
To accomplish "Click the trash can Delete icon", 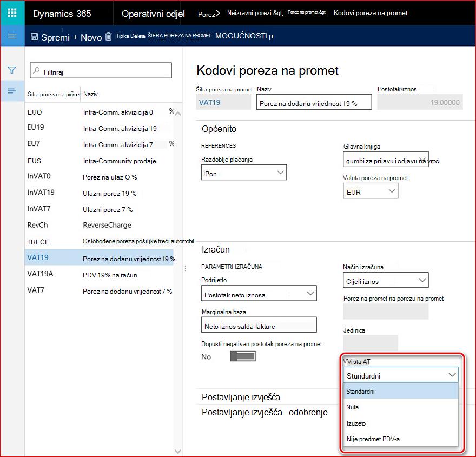I will coord(108,37).
